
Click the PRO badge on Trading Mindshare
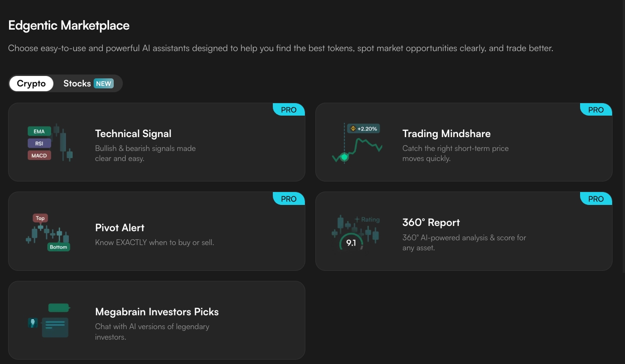coord(596,110)
